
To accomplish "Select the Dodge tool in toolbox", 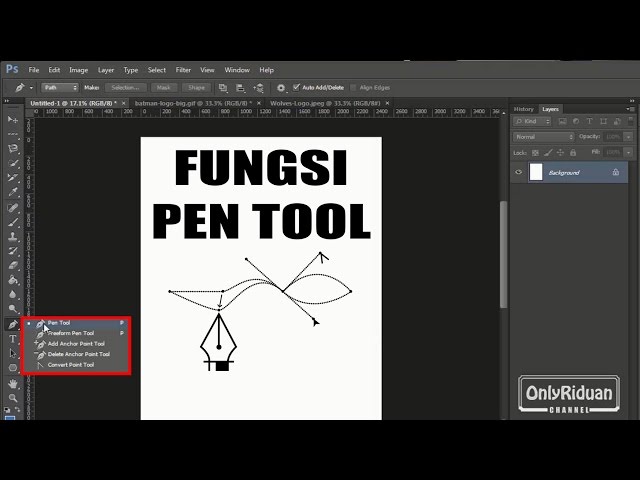I will 13,309.
